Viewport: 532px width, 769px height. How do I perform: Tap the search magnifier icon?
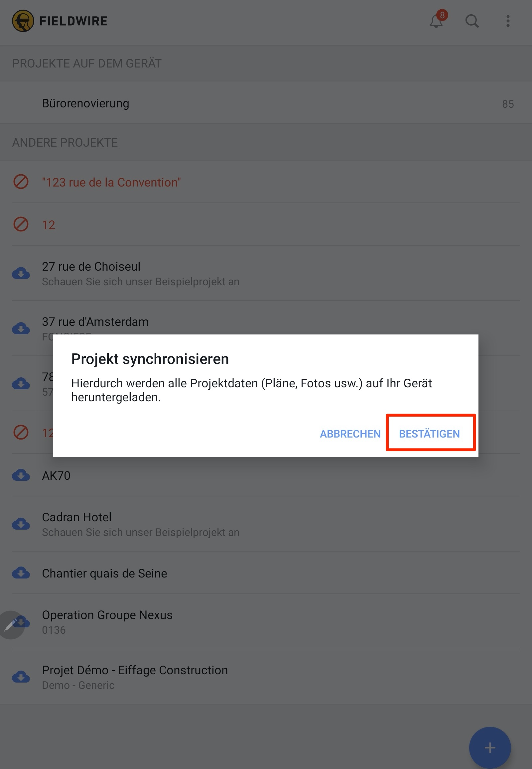tap(472, 21)
